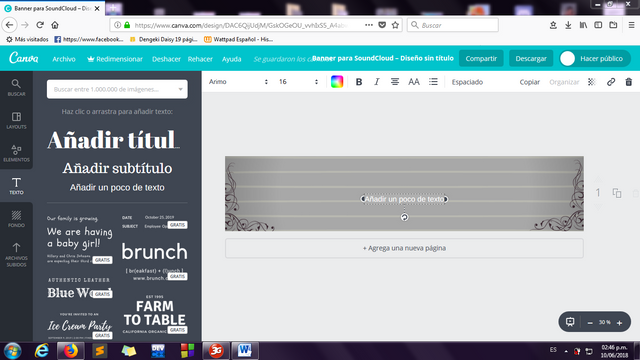The width and height of the screenshot is (640, 360).
Task: Open Firefox downloads arrow
Action: click(x=568, y=25)
